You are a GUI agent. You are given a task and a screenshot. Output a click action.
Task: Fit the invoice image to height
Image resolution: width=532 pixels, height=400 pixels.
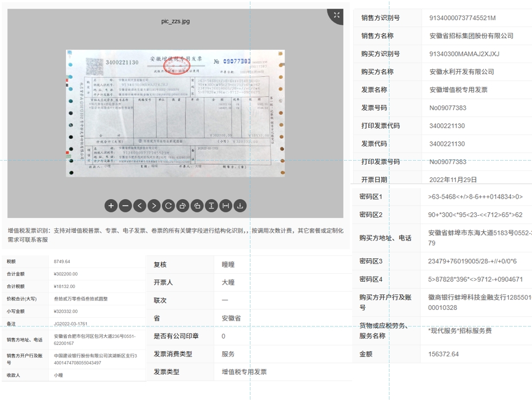coord(211,206)
